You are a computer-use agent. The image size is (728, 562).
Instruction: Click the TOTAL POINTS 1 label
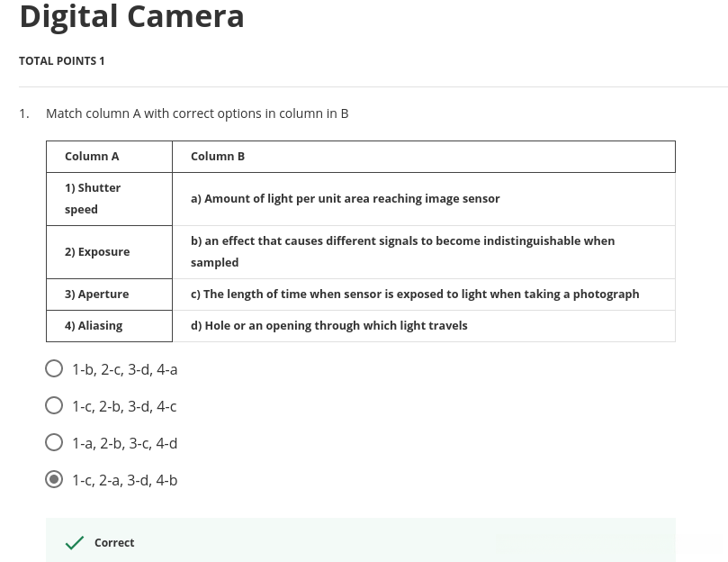point(62,61)
